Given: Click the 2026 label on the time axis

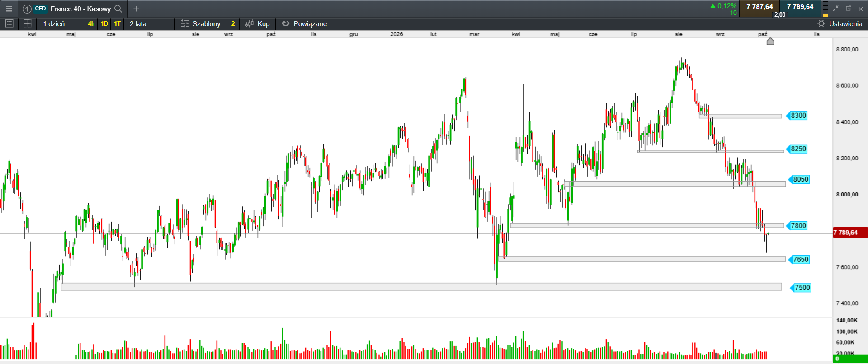Looking at the screenshot, I should coord(396,34).
